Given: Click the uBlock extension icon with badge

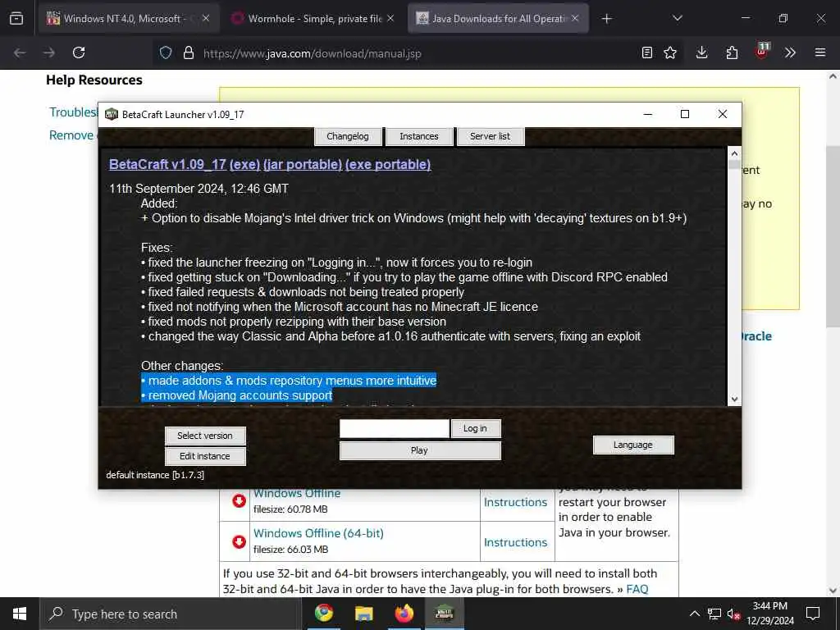Looking at the screenshot, I should point(762,52).
